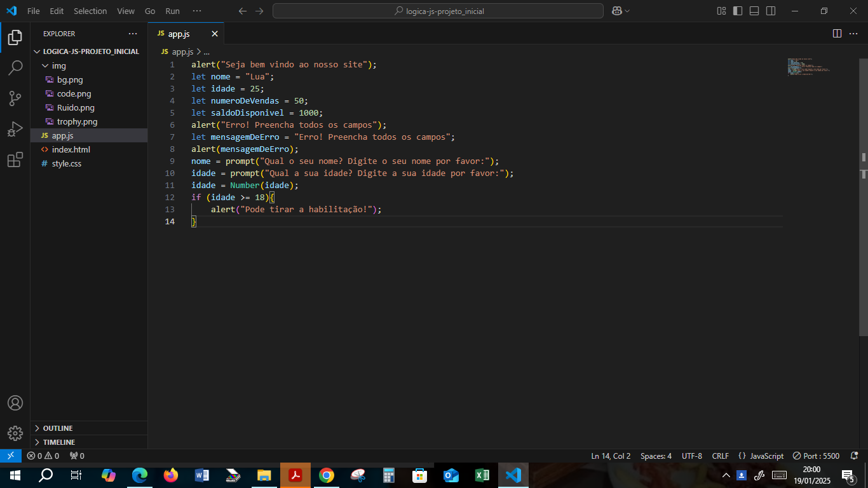This screenshot has height=488, width=868.
Task: Click the Port: 5500 Live Server button
Action: 817,456
